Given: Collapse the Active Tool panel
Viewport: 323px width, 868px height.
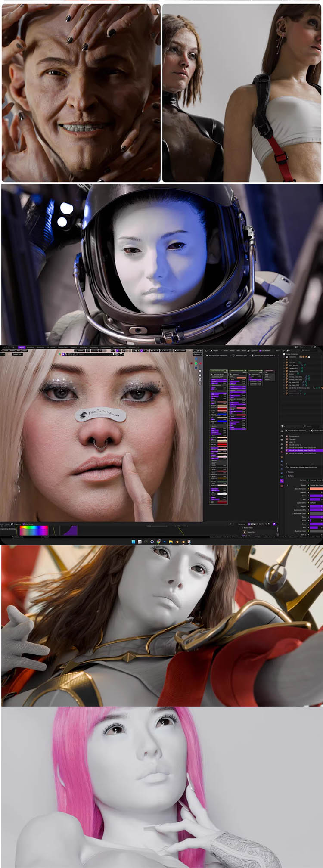Looking at the screenshot, I should point(248,528).
